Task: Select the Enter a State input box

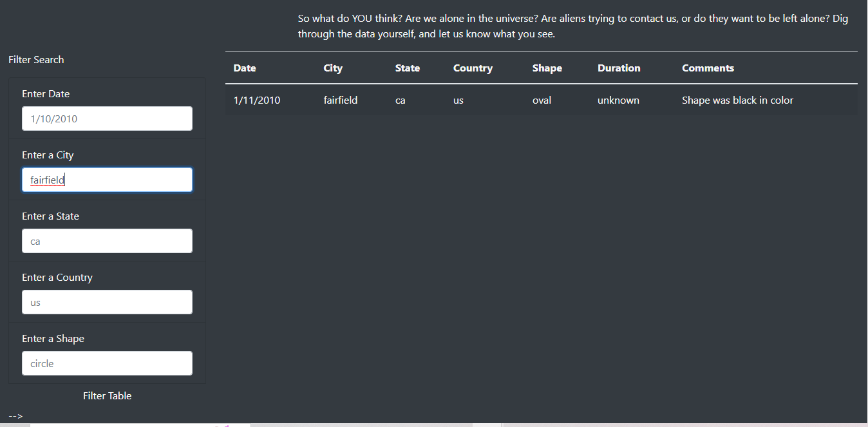Action: [x=107, y=241]
